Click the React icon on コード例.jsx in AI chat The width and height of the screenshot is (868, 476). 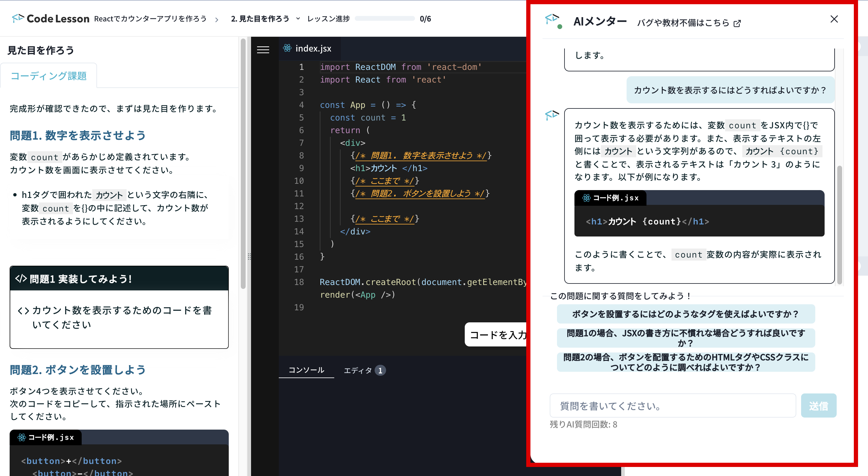pyautogui.click(x=586, y=198)
